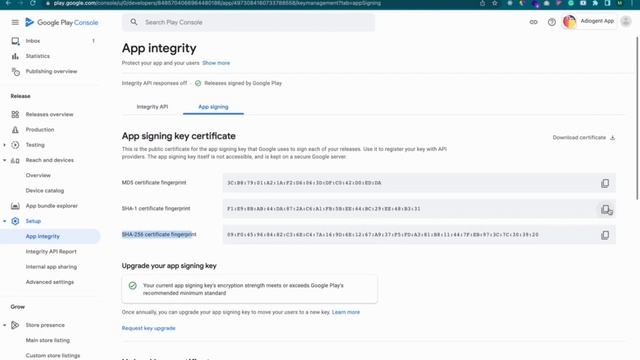Open Integrity API Report
Viewport: 640px width, 360px height.
click(x=51, y=251)
